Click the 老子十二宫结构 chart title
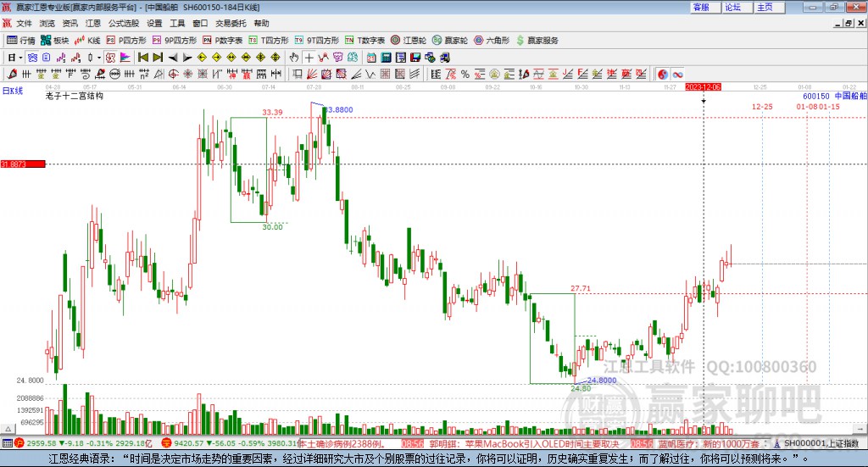Image resolution: width=868 pixels, height=467 pixels. (75, 96)
